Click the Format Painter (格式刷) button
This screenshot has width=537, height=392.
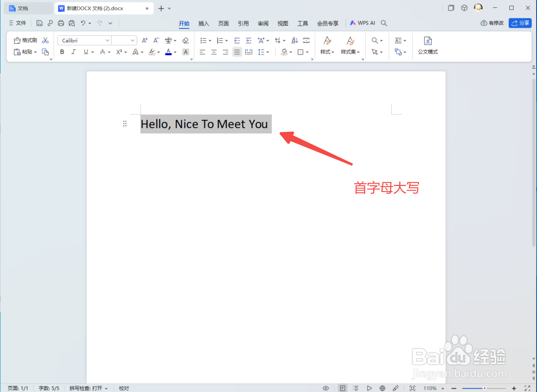[25, 40]
